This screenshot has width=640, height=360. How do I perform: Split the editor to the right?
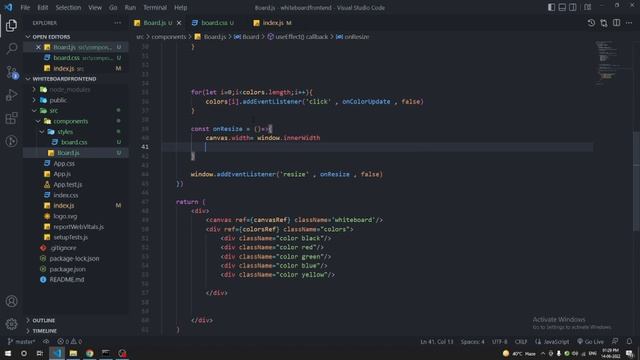tap(616, 23)
